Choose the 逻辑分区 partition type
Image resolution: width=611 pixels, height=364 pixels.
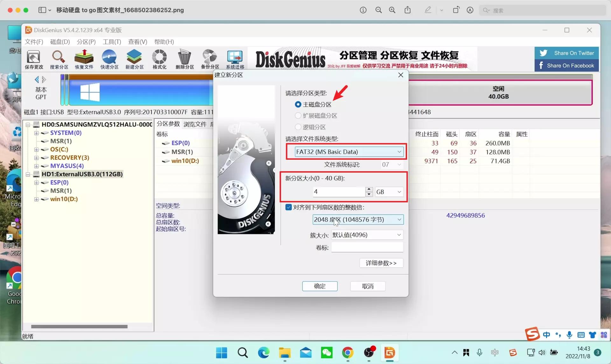[x=298, y=127]
